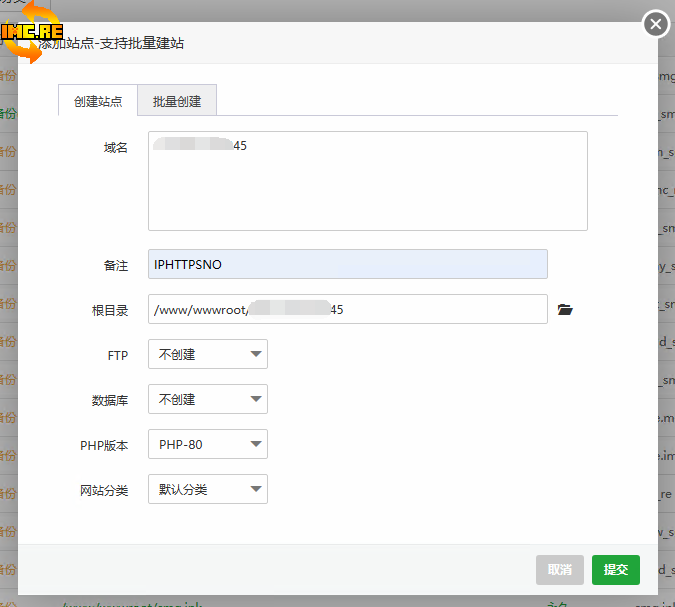The image size is (675, 607).
Task: Switch to the 批量创建 tab
Action: (177, 101)
